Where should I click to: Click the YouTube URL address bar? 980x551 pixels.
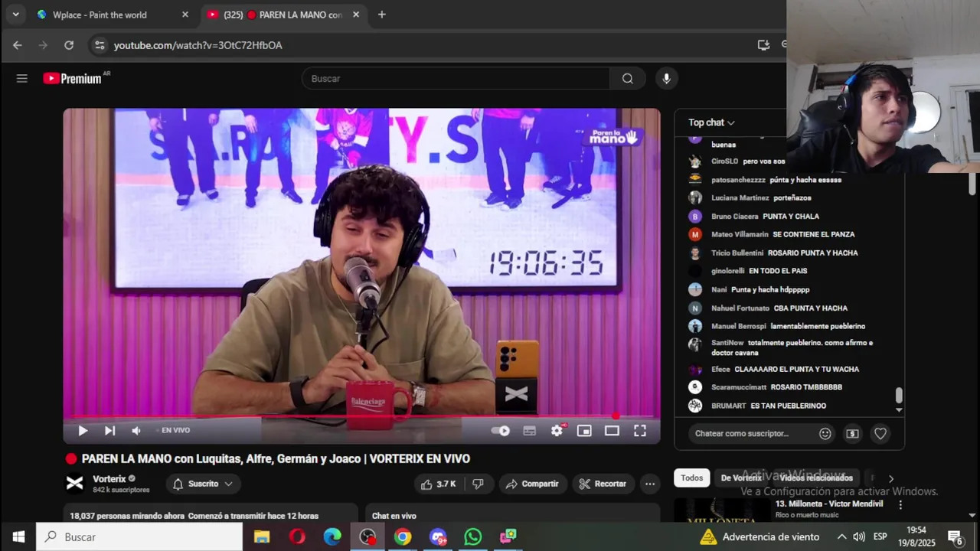[x=198, y=45]
